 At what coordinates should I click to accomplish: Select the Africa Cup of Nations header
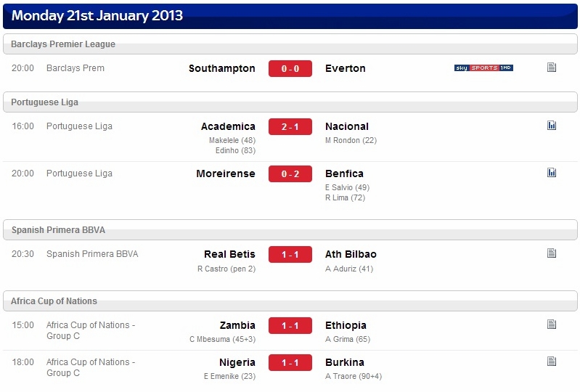[x=290, y=301]
